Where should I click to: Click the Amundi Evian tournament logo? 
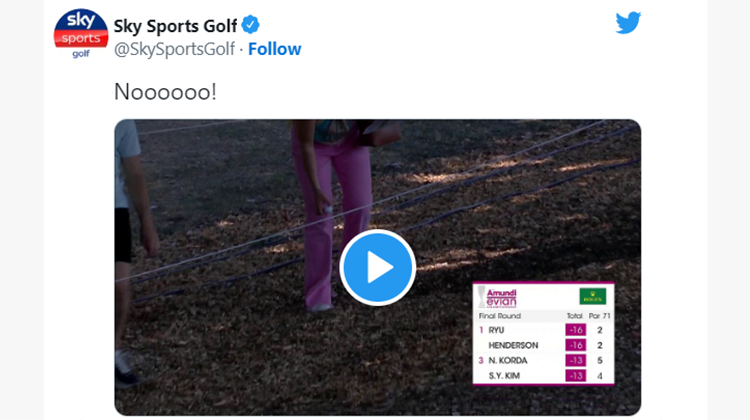click(x=498, y=298)
